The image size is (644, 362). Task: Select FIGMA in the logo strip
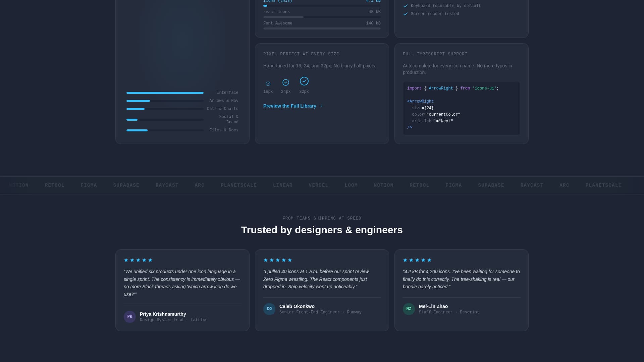point(88,185)
